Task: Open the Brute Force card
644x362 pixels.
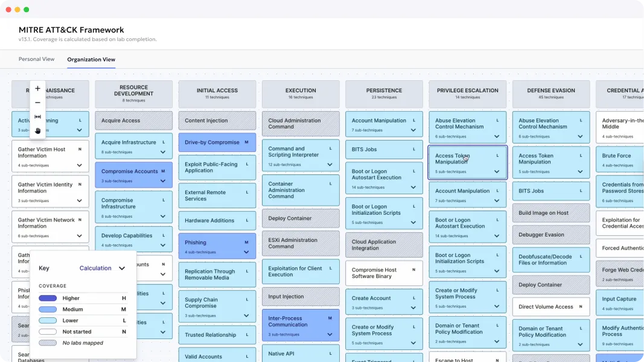Action: coord(620,159)
